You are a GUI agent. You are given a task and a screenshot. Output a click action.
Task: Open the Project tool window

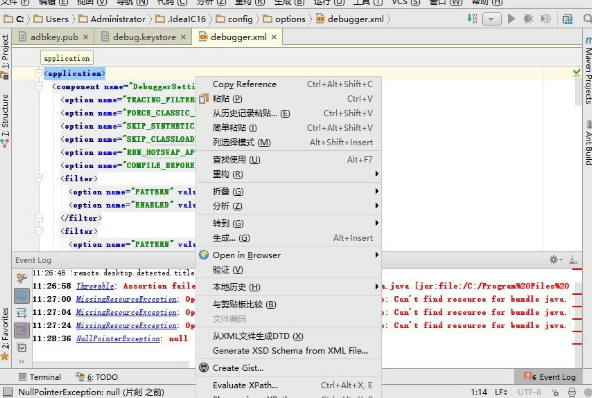click(x=5, y=56)
